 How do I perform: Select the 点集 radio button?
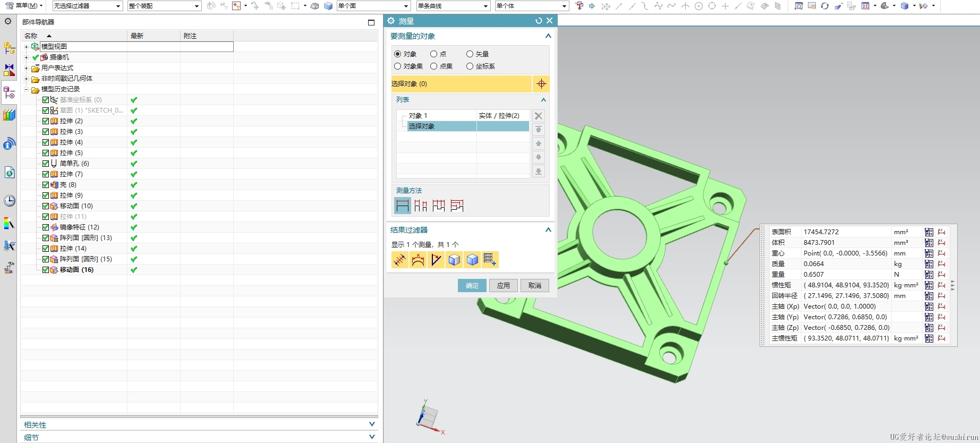[433, 66]
